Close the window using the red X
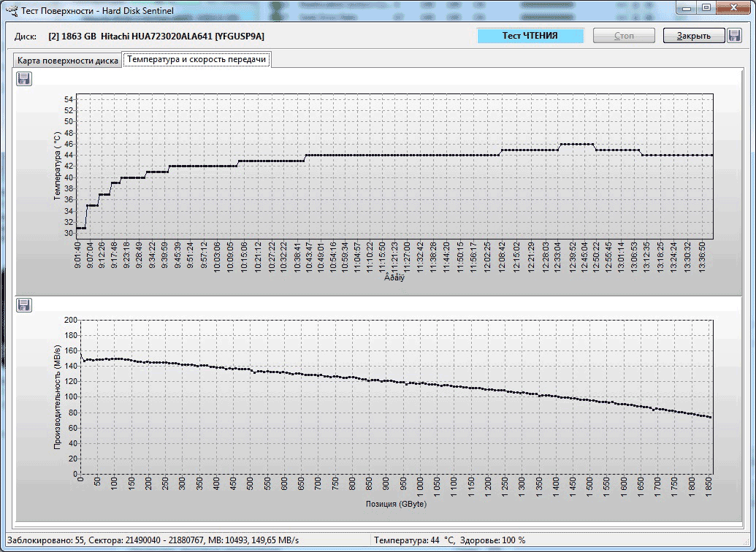 coord(733,8)
